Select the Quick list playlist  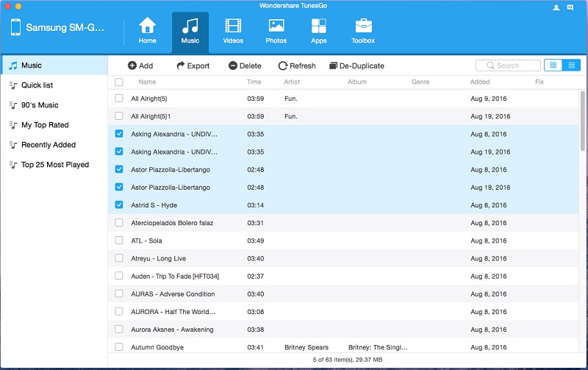(37, 85)
